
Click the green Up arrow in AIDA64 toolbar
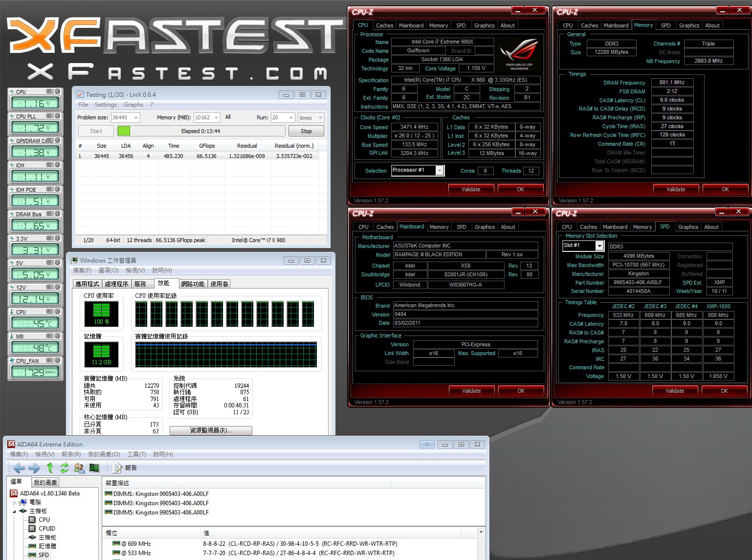pyautogui.click(x=50, y=468)
